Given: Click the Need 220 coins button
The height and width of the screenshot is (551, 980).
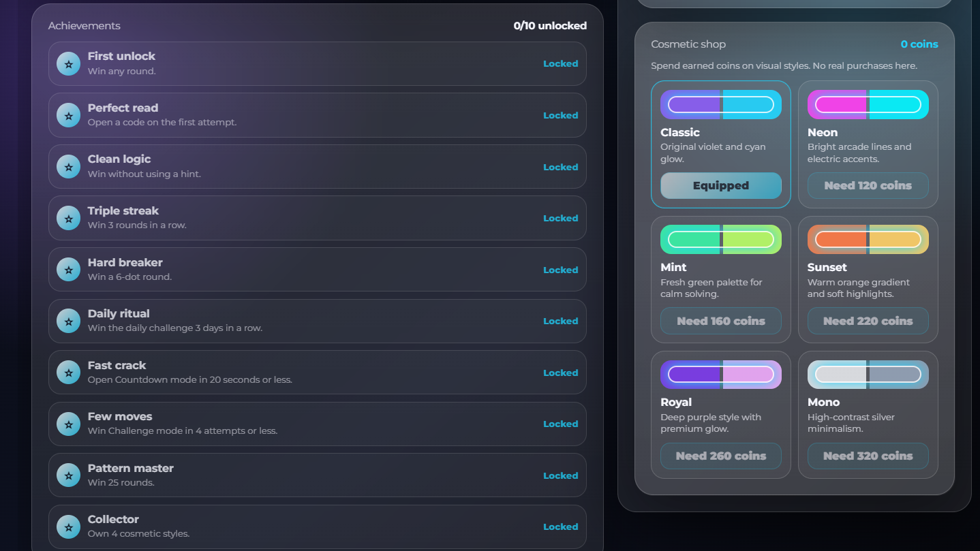Looking at the screenshot, I should coord(868,321).
